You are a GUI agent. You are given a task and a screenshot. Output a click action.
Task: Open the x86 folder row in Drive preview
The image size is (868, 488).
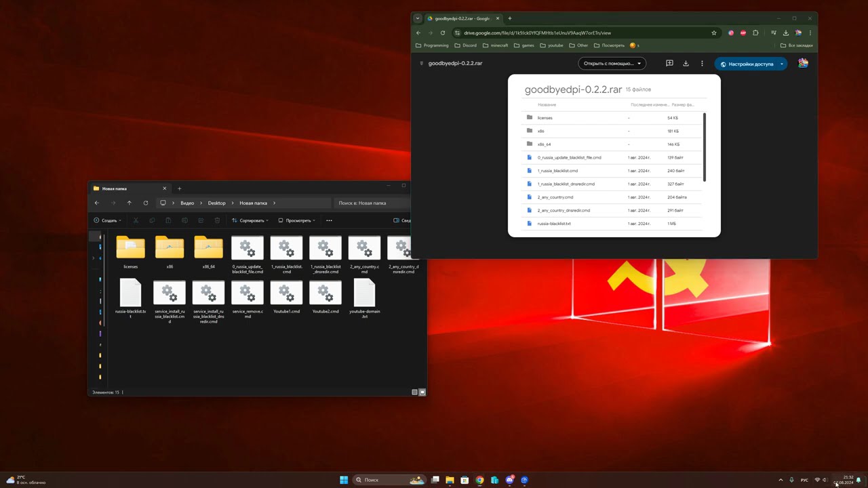coord(613,131)
